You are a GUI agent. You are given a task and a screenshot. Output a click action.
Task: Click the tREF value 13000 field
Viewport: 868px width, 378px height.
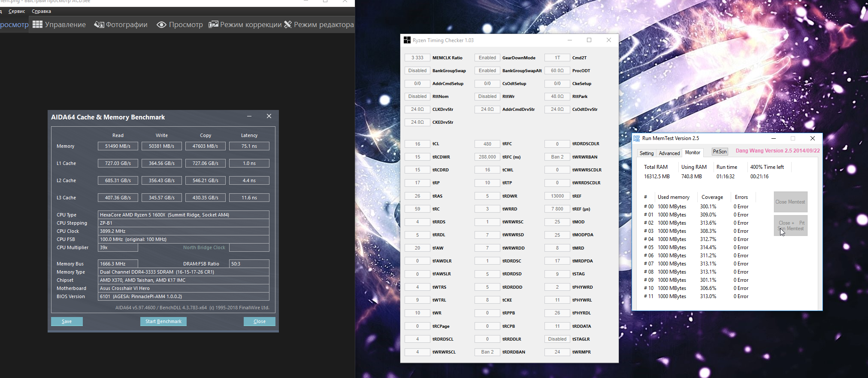click(557, 196)
